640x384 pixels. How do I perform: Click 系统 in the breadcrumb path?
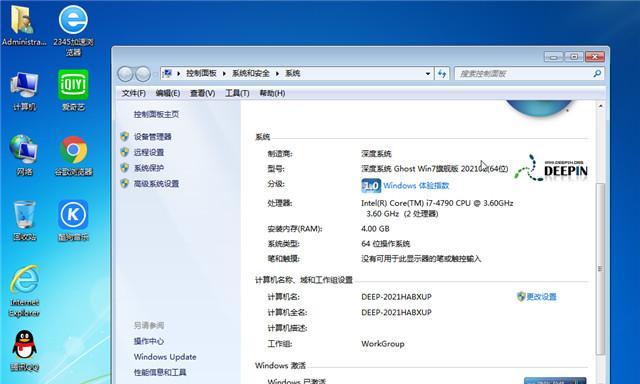(293, 73)
